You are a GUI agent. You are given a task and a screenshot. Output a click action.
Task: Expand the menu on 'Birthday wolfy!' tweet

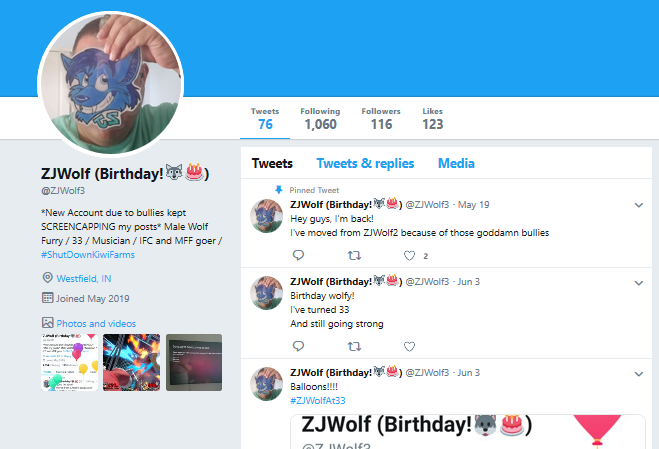639,283
